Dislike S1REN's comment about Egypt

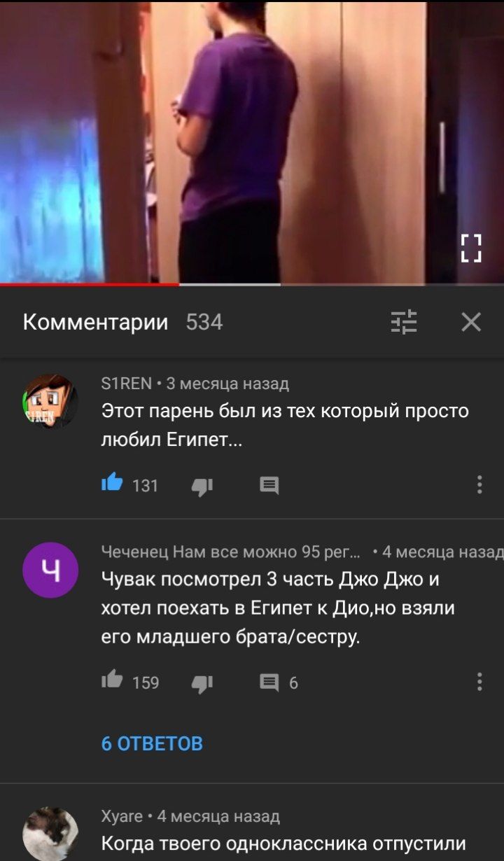[202, 486]
